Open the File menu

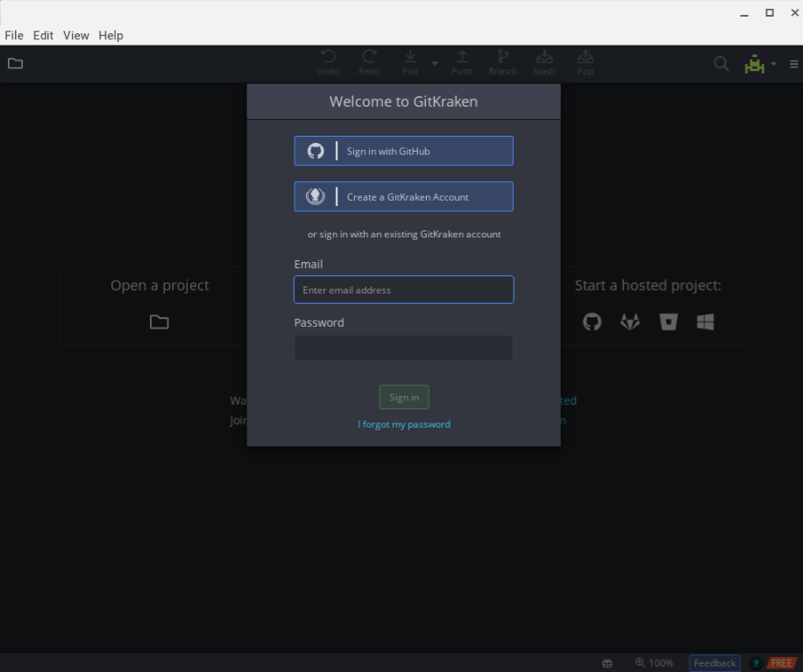[x=14, y=35]
